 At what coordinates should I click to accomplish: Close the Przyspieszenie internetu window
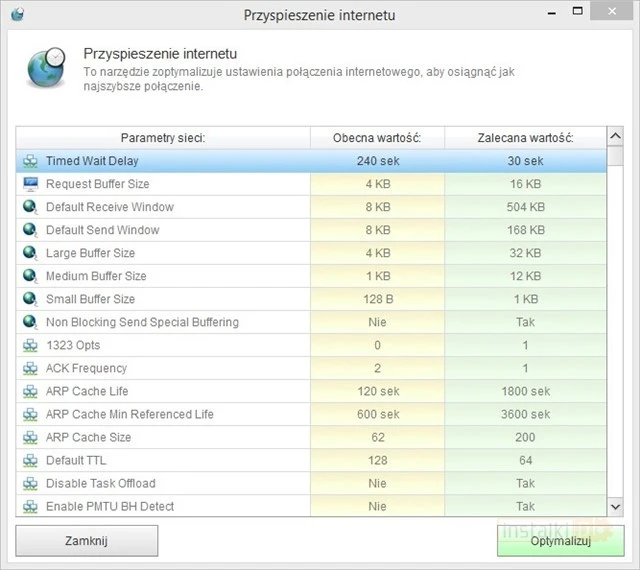point(616,15)
